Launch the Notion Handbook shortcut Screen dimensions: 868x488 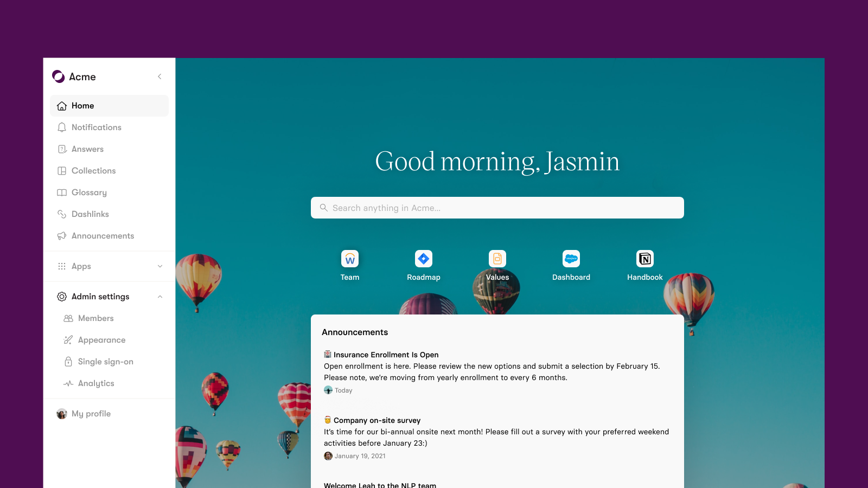click(644, 259)
